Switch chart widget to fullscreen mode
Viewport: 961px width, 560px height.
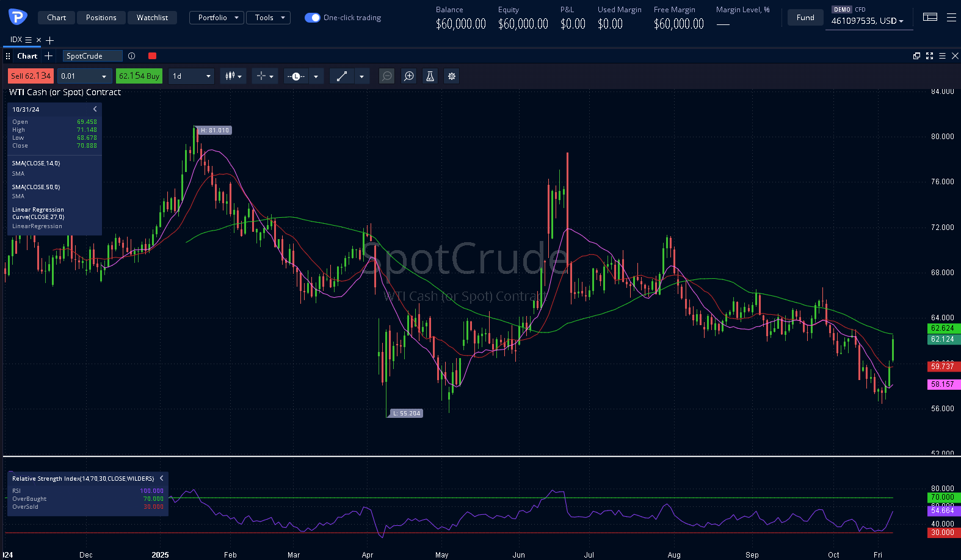coord(929,56)
